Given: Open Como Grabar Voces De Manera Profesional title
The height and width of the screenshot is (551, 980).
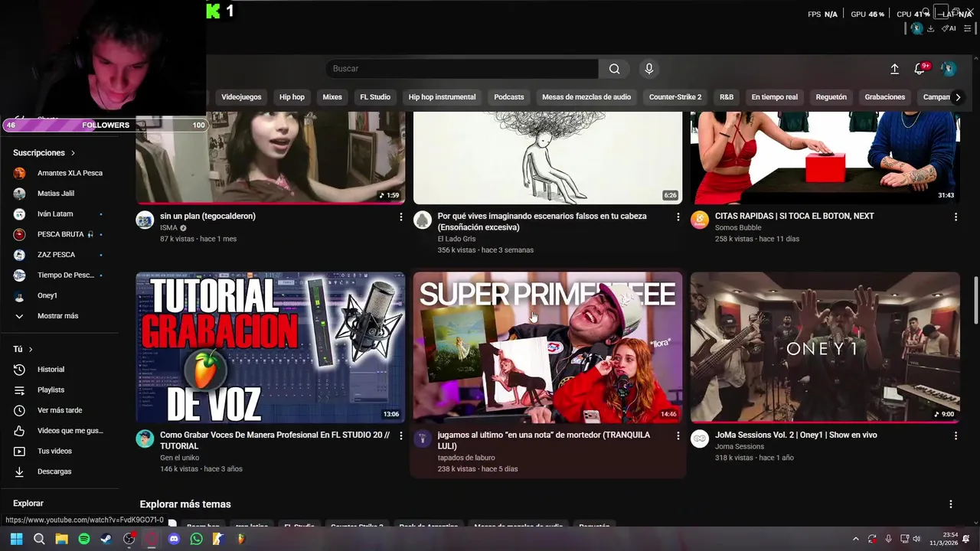Looking at the screenshot, I should pos(275,440).
